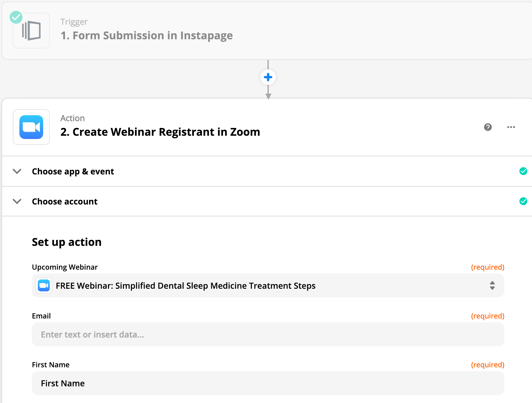Click the Instapage trigger app icon

31,31
